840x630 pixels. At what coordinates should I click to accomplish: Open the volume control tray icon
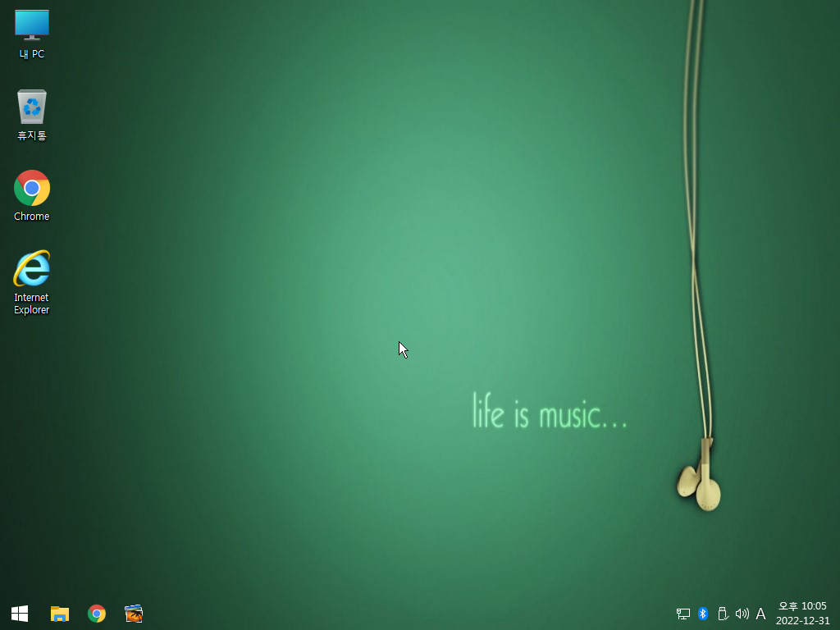pos(742,614)
